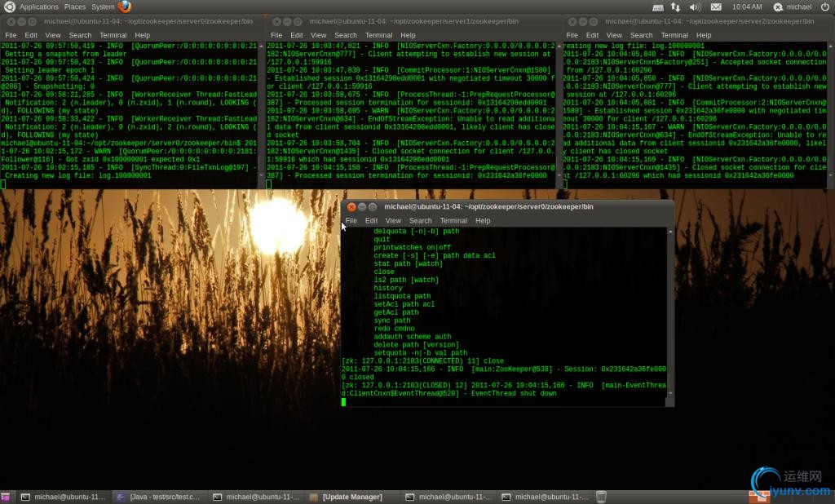835x504 pixels.
Task: Open the Trash icon in bottom panel
Action: coord(601,497)
